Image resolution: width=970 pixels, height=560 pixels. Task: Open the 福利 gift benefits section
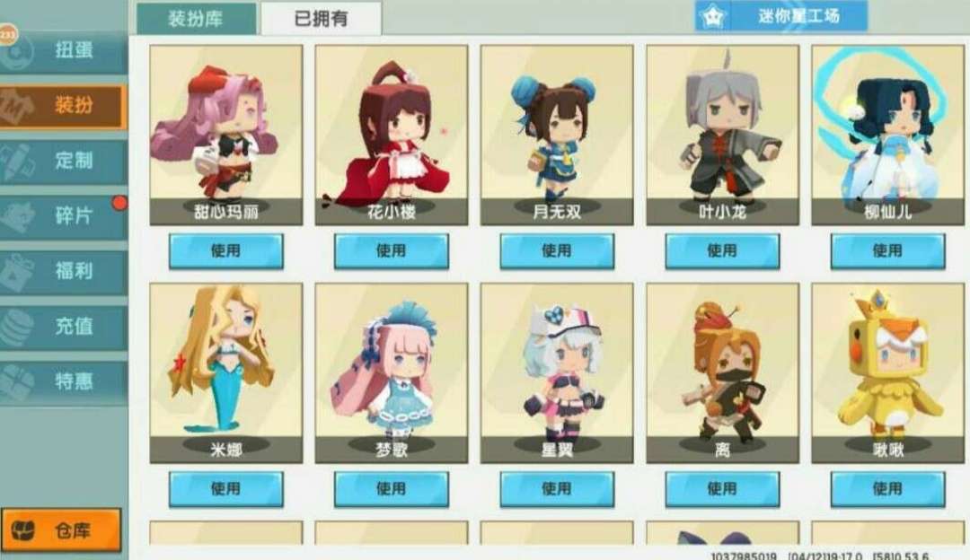coord(63,271)
